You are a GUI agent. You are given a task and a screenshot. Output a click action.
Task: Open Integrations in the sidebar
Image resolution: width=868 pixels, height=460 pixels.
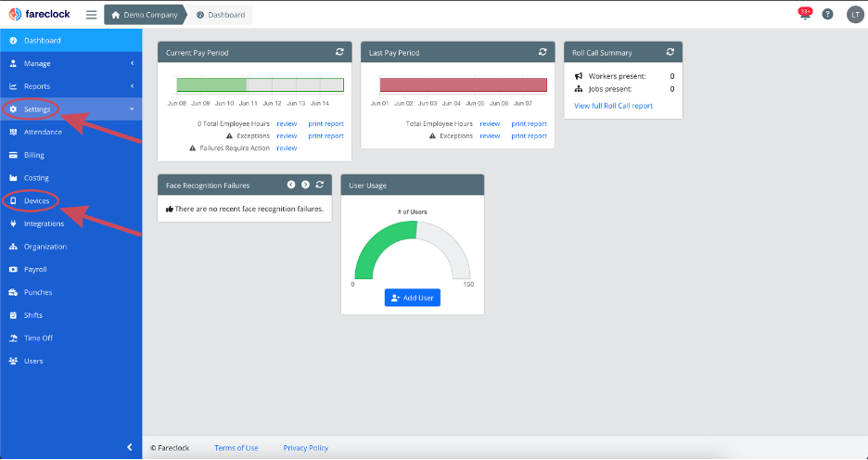pos(70,224)
